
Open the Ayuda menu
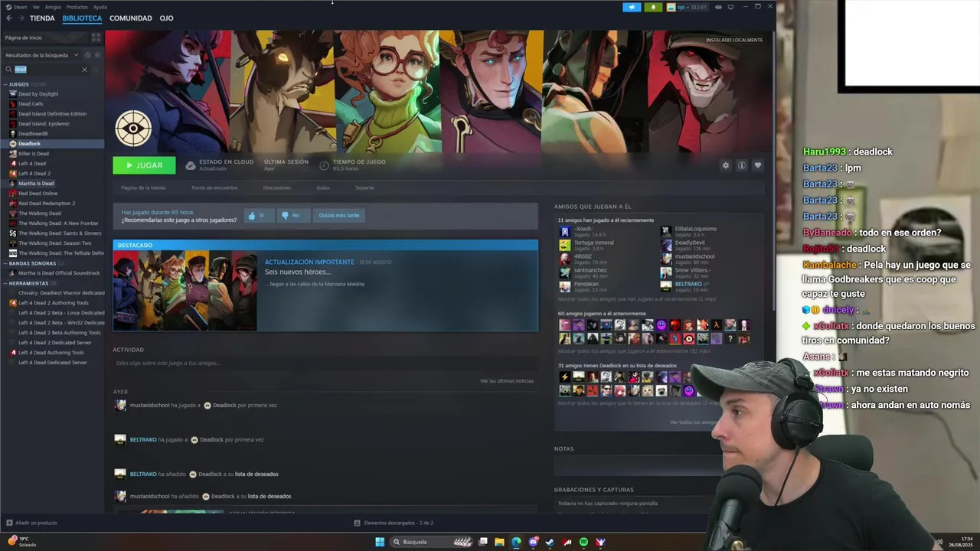100,7
